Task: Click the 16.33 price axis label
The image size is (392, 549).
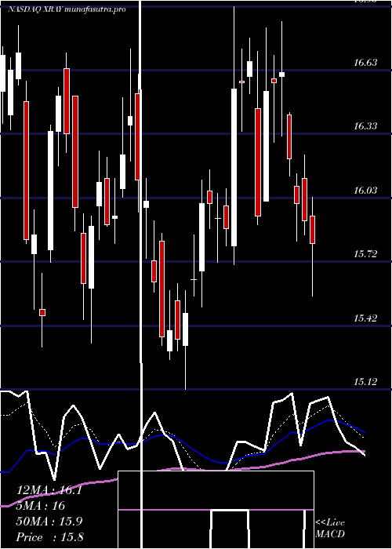Action: click(x=365, y=126)
